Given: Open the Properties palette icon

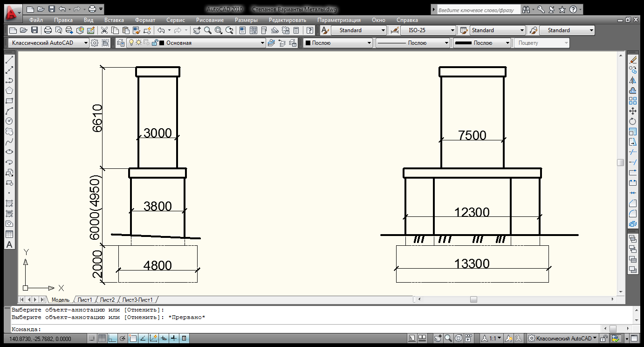Looking at the screenshot, I should [242, 30].
